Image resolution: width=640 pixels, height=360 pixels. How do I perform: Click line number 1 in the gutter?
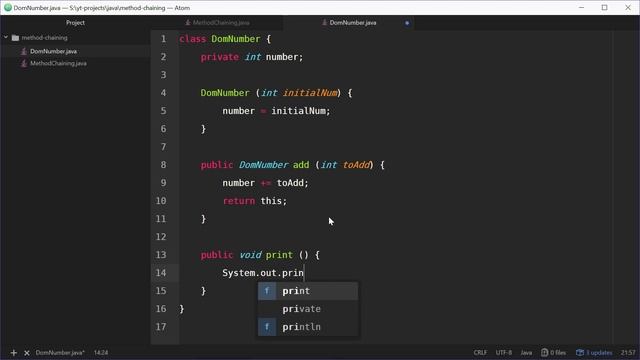[x=163, y=39]
